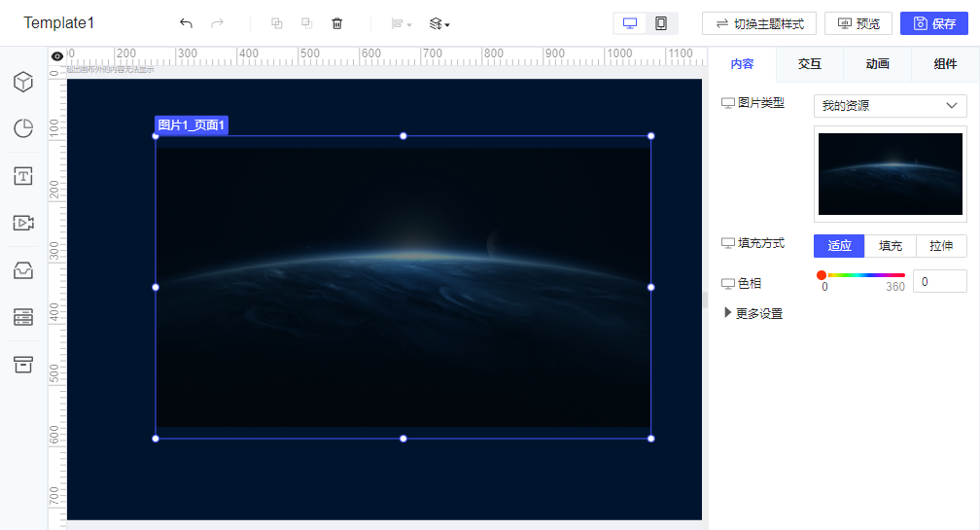Switch to the 交互 tab
Viewport: 980px width, 530px height.
pyautogui.click(x=810, y=64)
